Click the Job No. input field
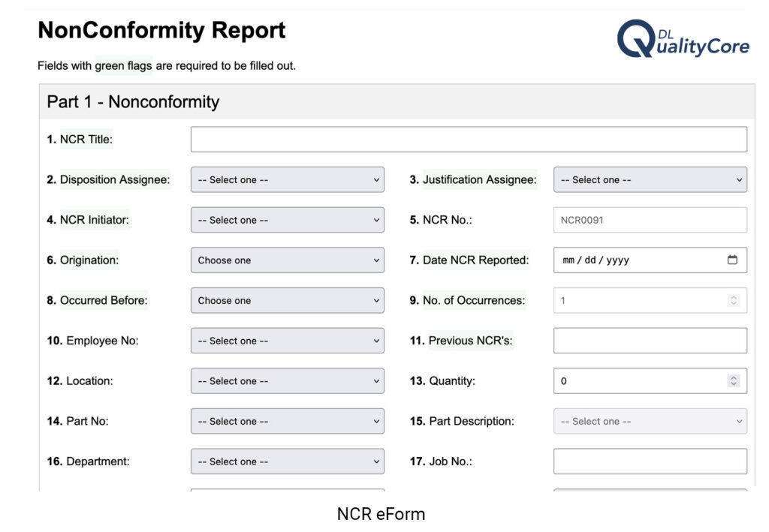This screenshot has width=769, height=532. (x=650, y=461)
